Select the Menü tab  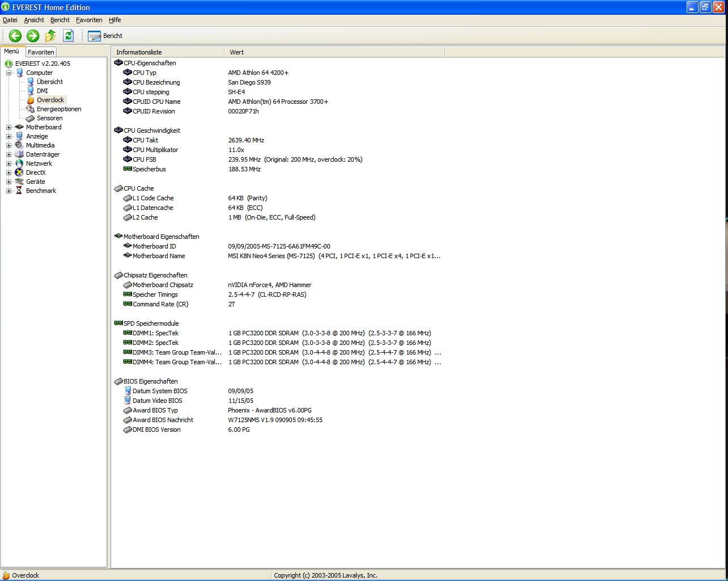pos(12,51)
